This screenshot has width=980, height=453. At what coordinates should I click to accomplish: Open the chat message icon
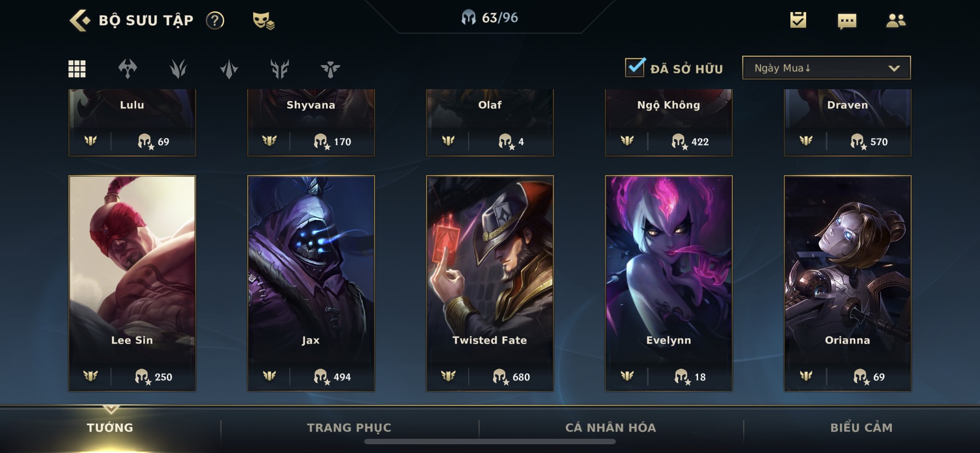[x=847, y=21]
